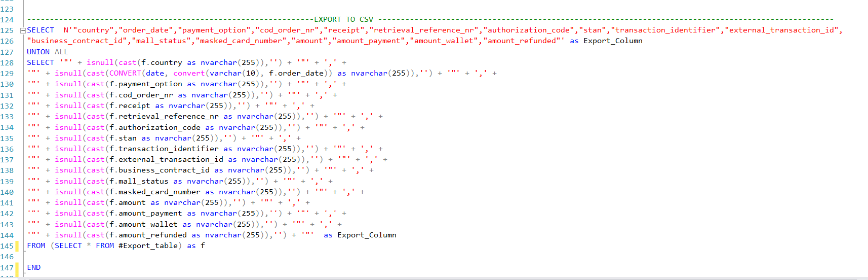The image size is (868, 280).
Task: Click the "business_contract_id" string on line 126
Action: [77, 41]
